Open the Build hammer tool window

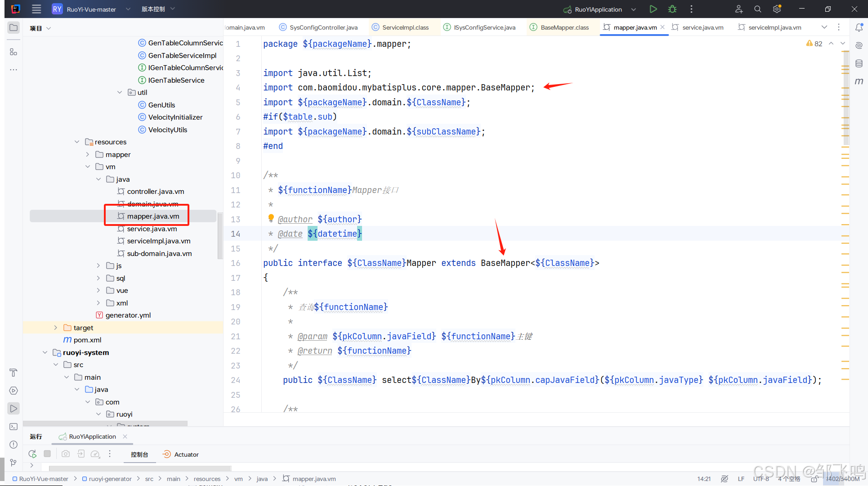(x=13, y=373)
